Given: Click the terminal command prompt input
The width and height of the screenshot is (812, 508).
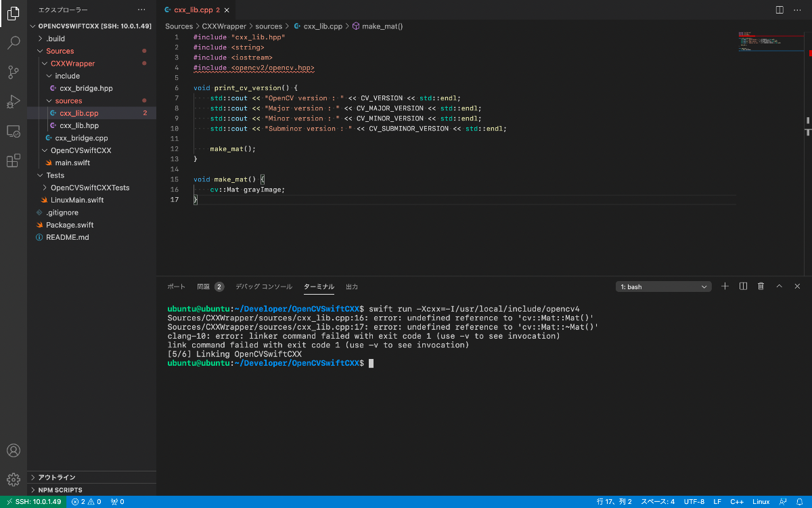Looking at the screenshot, I should 371,363.
